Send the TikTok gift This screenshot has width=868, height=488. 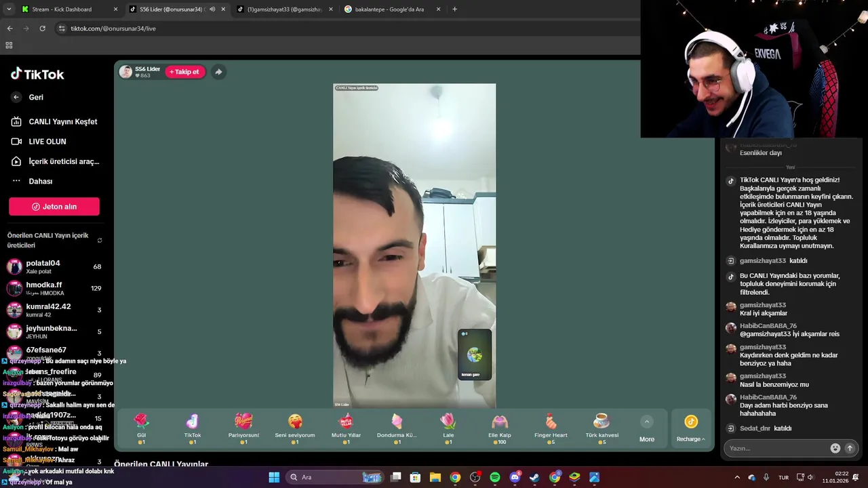[x=193, y=428]
